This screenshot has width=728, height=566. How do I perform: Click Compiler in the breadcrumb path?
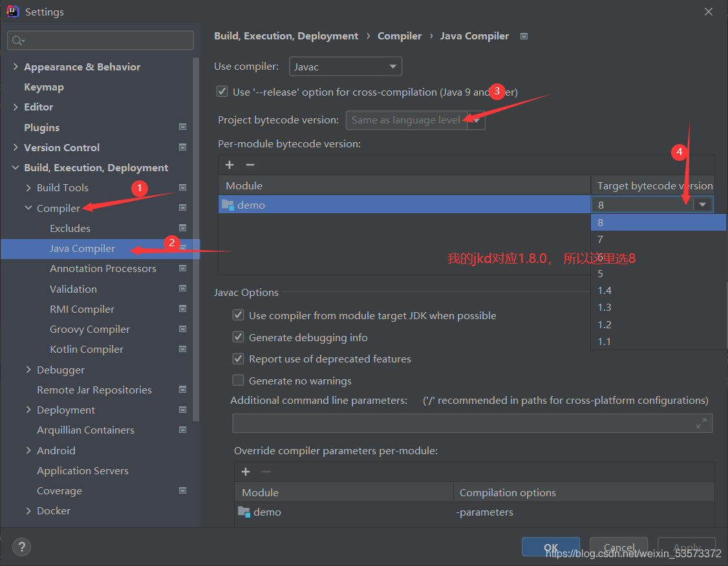coord(400,36)
